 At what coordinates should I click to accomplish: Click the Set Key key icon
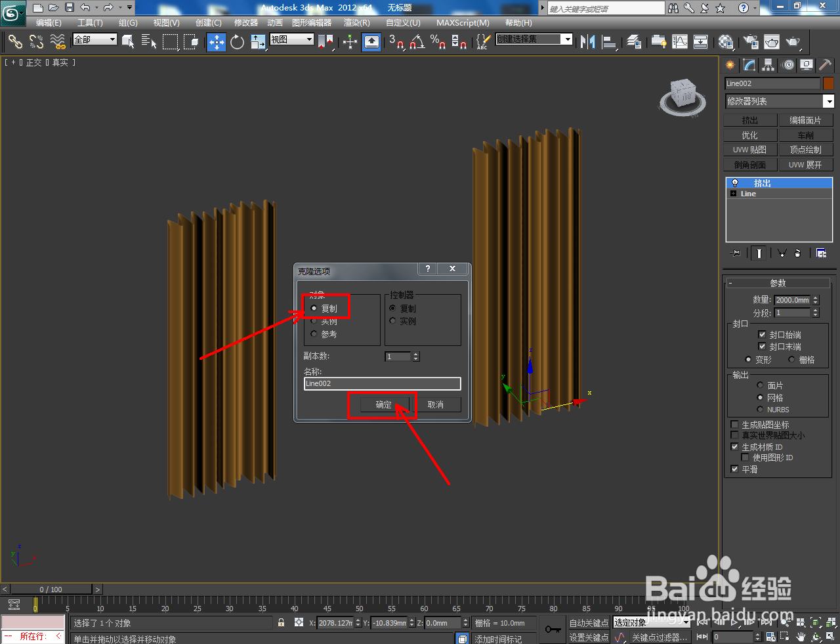[x=553, y=630]
